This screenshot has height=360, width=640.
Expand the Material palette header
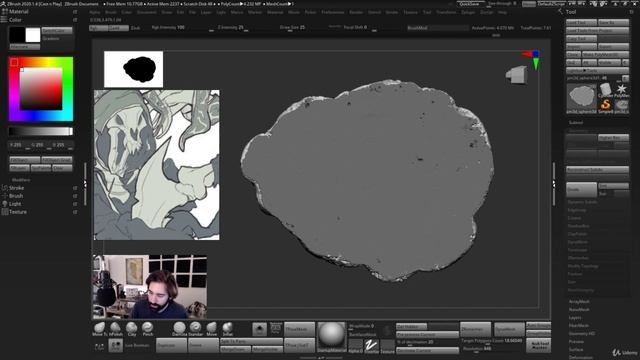(18, 12)
